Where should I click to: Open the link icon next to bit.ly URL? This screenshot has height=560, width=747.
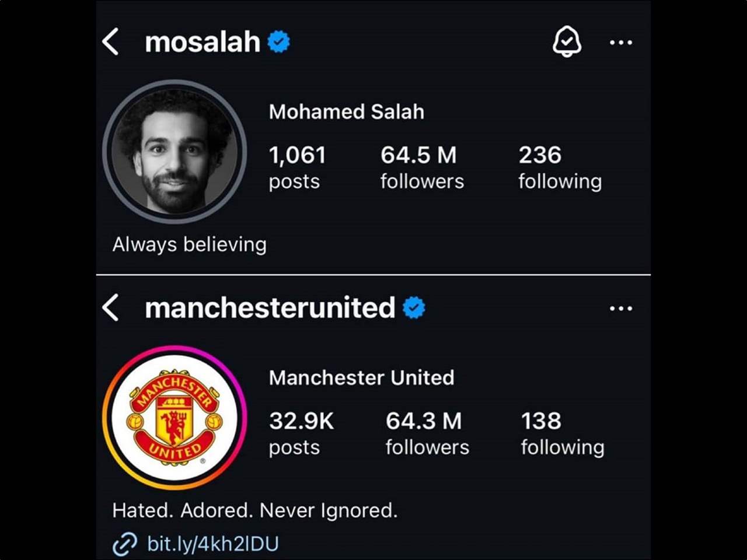(124, 543)
